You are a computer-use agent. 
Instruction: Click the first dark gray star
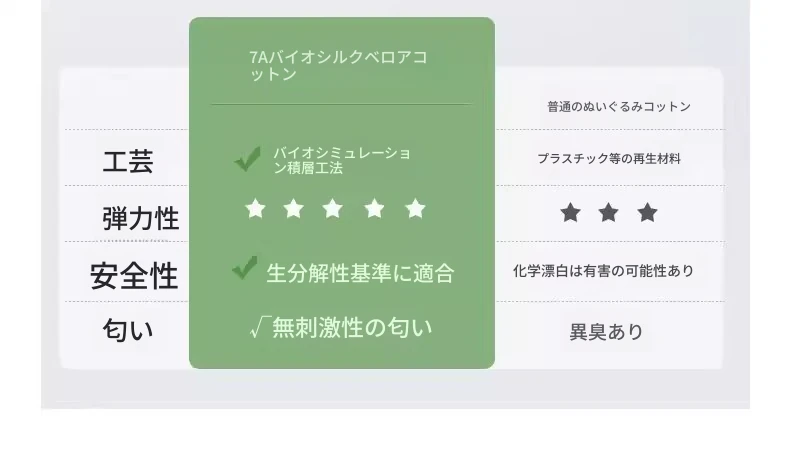[x=570, y=213]
